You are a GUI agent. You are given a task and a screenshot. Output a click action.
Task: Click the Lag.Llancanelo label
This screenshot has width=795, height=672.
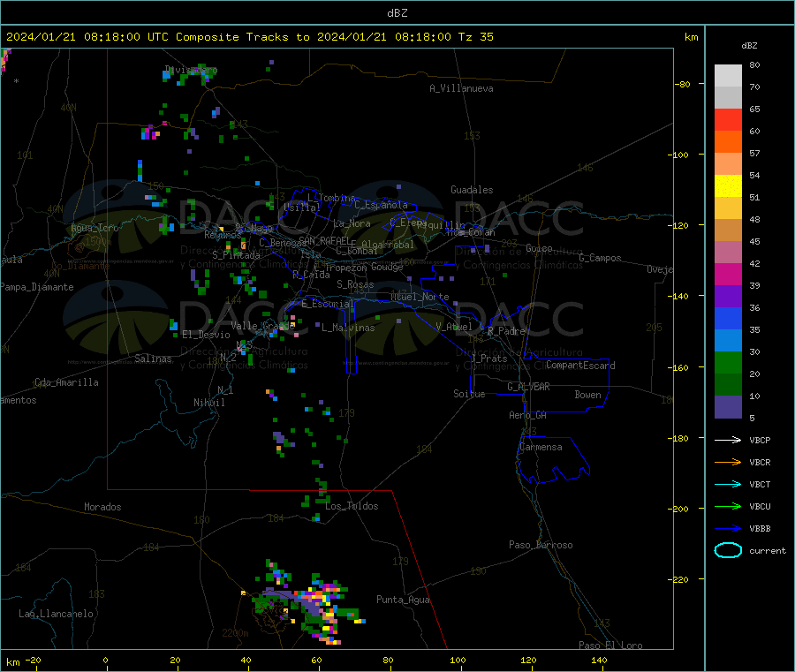(x=57, y=614)
